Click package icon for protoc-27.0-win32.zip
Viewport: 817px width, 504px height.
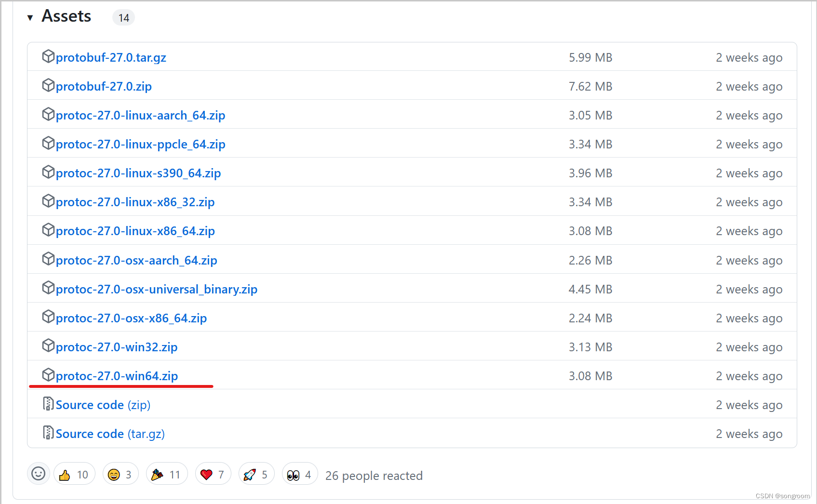[48, 345]
